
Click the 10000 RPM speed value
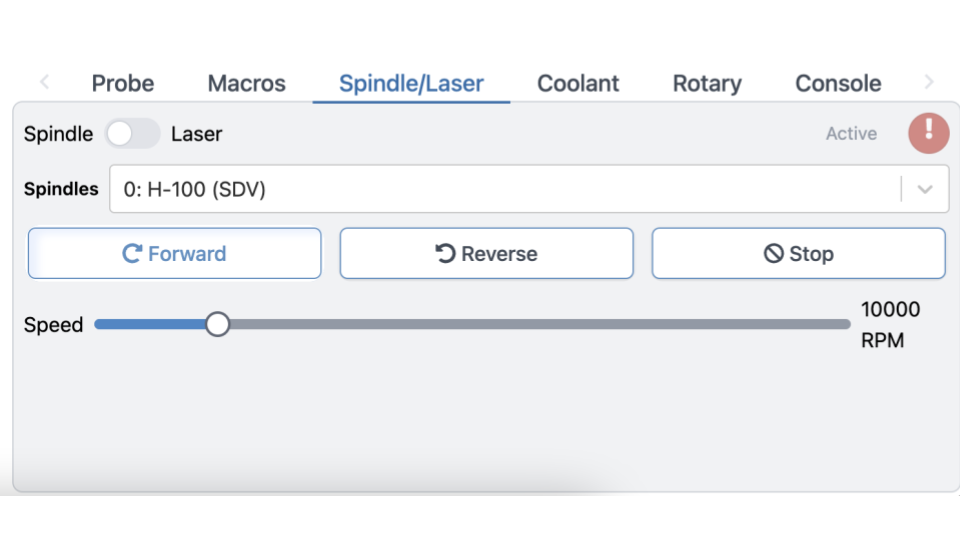pos(890,324)
